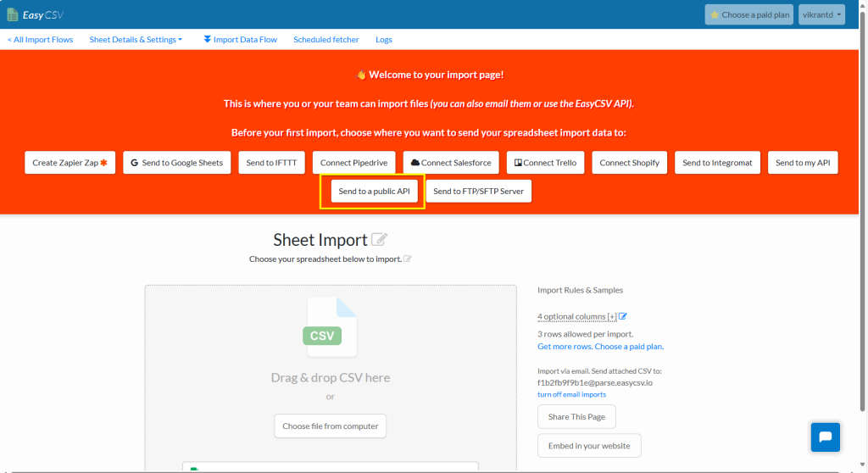Screen dimensions: 868x473
Task: Click the edit icon beside optional columns
Action: [623, 316]
